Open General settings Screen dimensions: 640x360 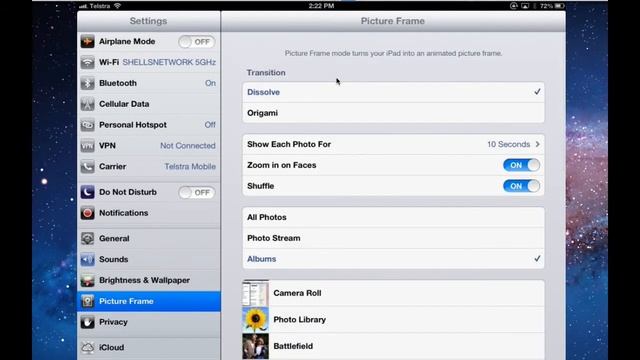149,238
